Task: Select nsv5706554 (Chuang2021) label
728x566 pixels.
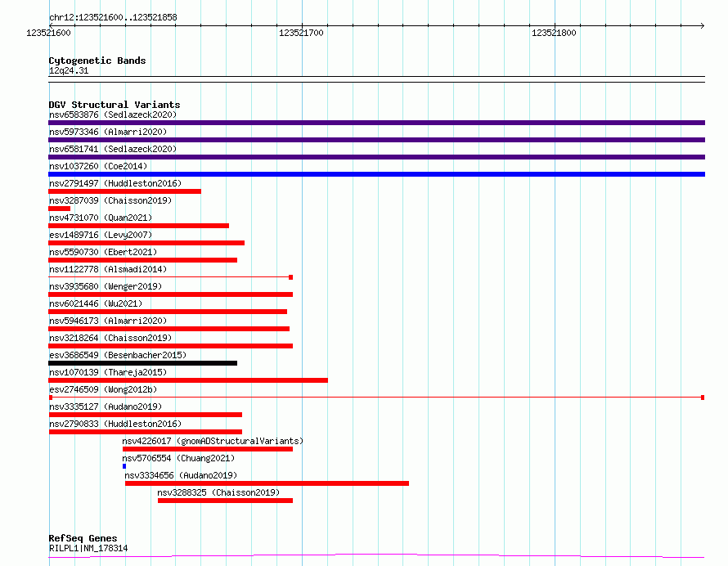Action: point(178,458)
